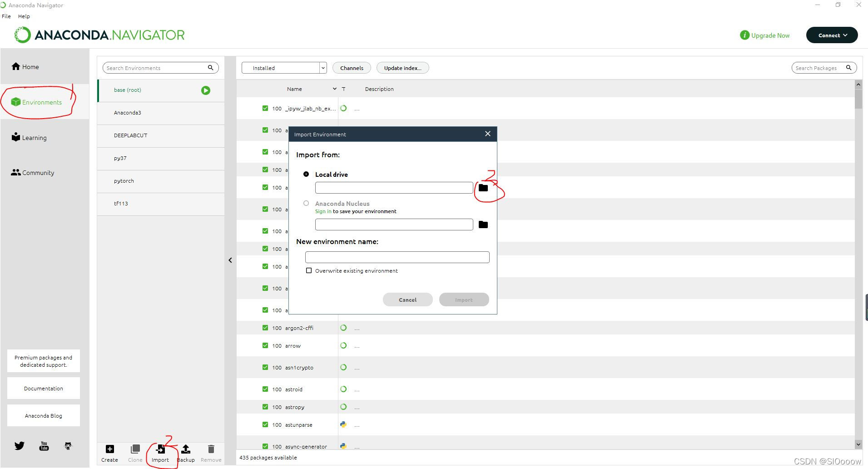This screenshot has height=469, width=868.
Task: Toggle the checkbox for _ipyw_jlab_nb_ex package
Action: pyautogui.click(x=265, y=108)
